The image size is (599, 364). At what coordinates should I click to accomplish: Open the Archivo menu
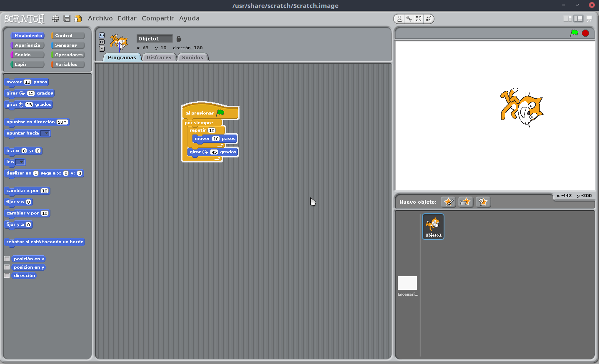[100, 18]
